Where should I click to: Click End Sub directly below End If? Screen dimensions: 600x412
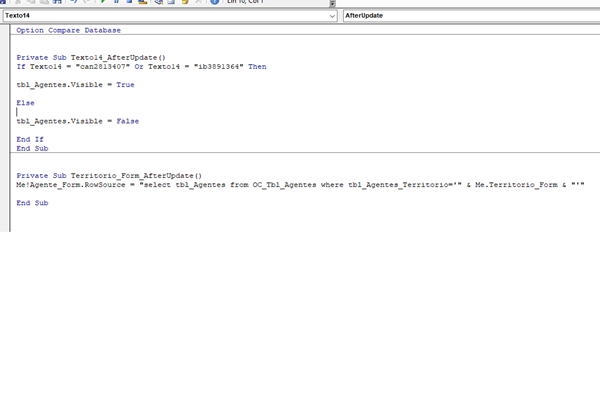pyautogui.click(x=32, y=148)
